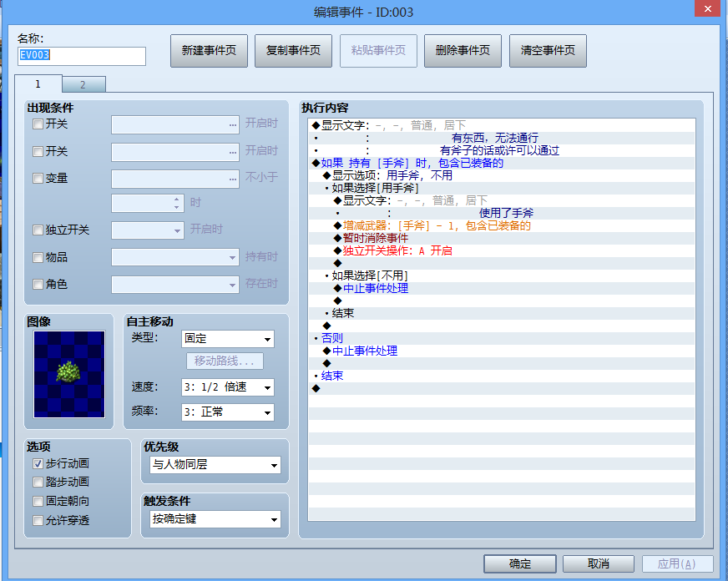Screen dimensions: 728x581
Task: Click the ellipsis button of first 开关 field
Action: click(233, 125)
